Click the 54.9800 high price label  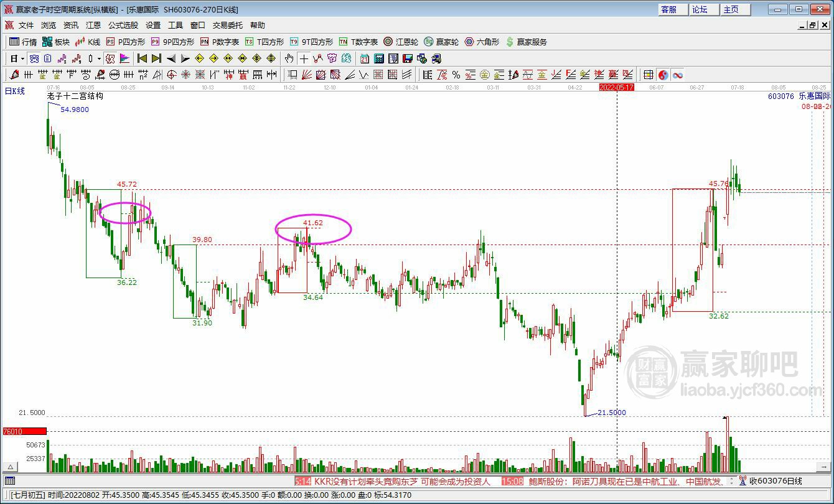(75, 110)
